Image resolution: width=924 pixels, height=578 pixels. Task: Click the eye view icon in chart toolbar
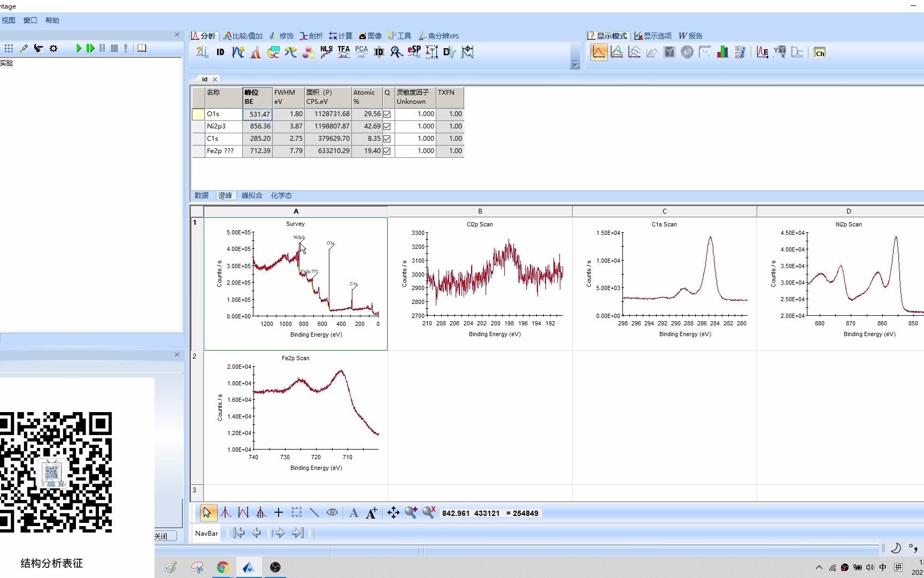(332, 512)
